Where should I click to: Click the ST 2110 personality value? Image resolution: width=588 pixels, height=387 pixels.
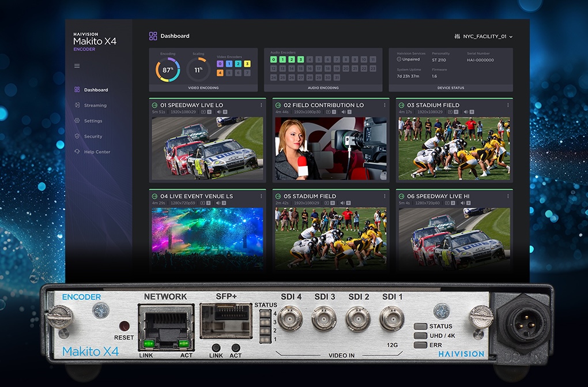(x=439, y=60)
